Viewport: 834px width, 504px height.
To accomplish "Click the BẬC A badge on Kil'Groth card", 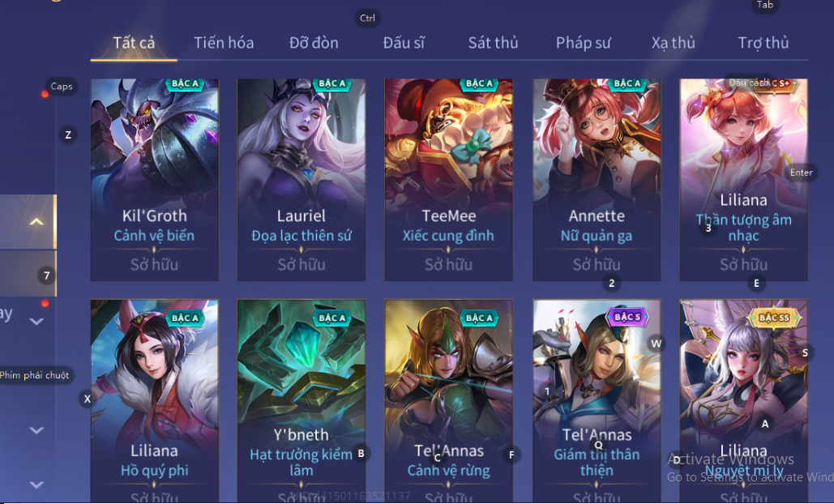I will tap(185, 84).
